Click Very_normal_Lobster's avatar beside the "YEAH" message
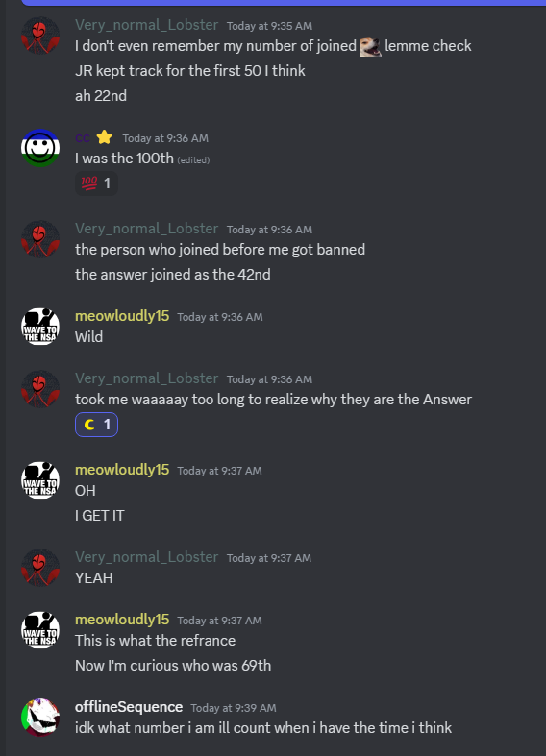 coord(40,568)
